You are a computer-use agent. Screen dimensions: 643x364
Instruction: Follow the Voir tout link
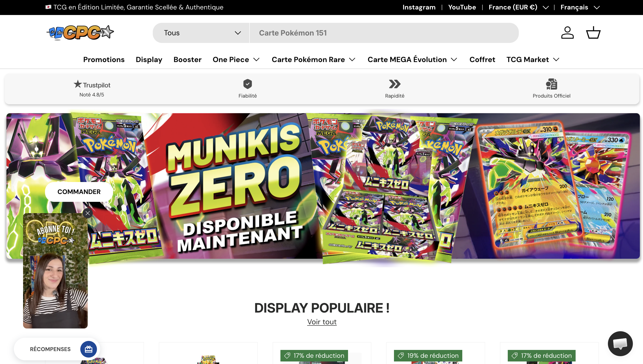click(x=322, y=322)
